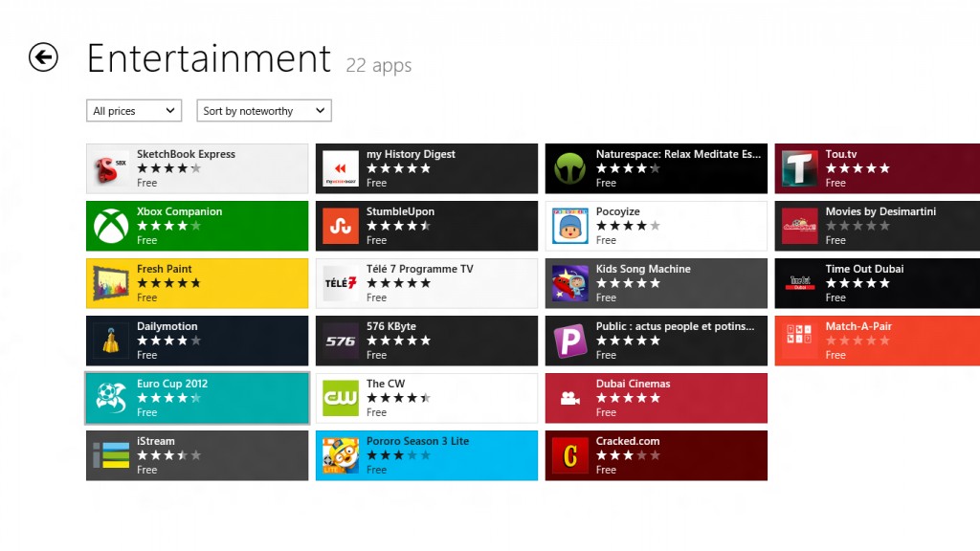Viewport: 980px width, 551px height.
Task: Click the 22 apps count text
Action: coord(379,66)
